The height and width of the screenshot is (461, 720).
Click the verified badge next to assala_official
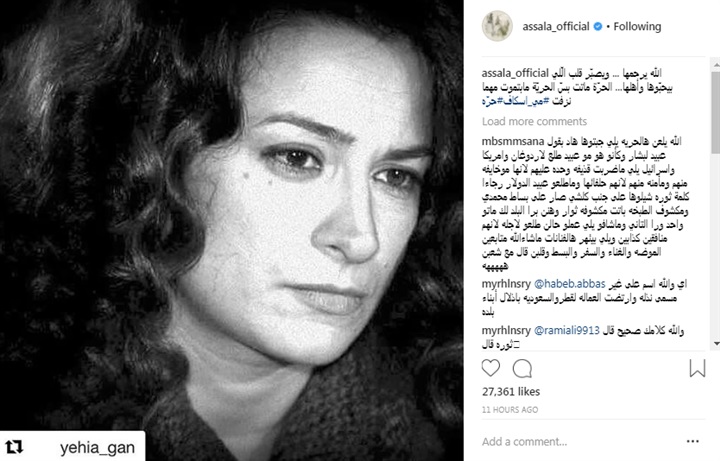597,27
